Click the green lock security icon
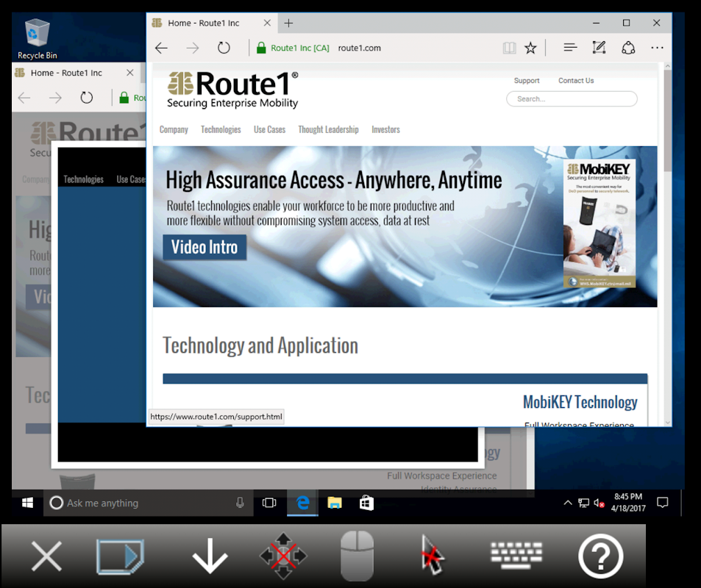Screen dimensions: 701x588 coord(261,48)
